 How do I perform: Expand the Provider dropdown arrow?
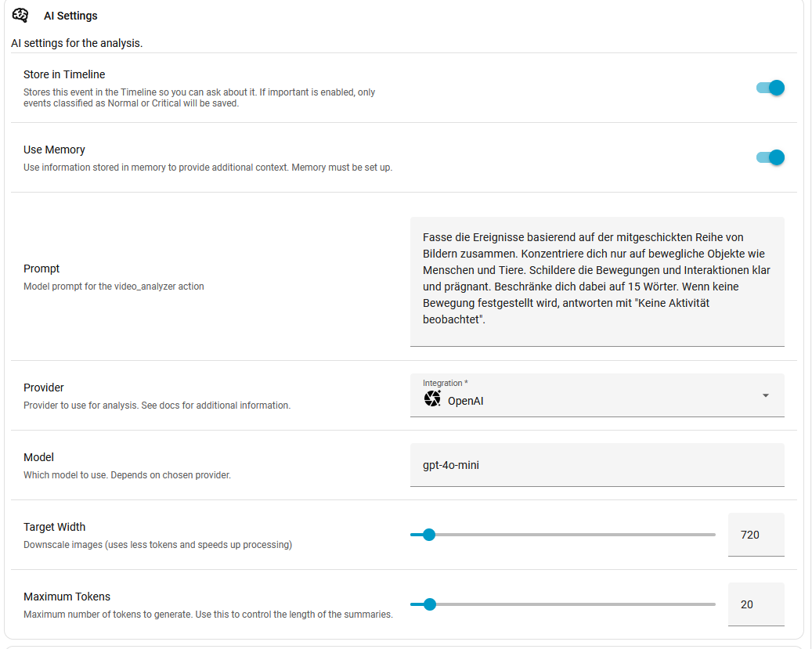765,395
